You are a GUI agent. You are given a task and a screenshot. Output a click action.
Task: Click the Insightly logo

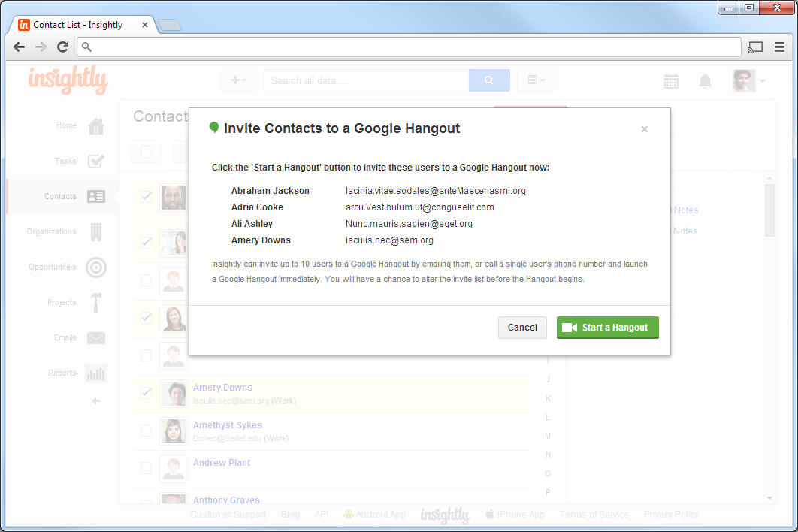(68, 80)
